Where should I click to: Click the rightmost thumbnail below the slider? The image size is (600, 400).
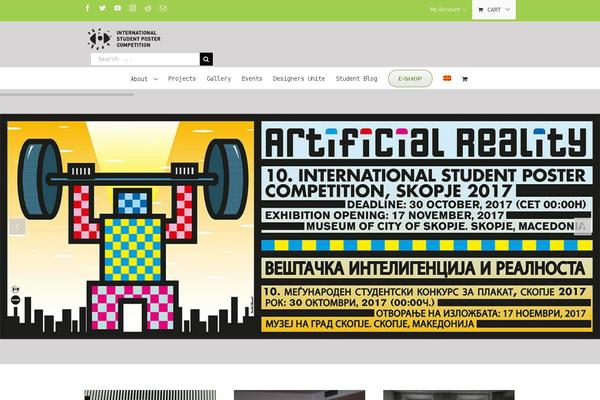click(449, 395)
